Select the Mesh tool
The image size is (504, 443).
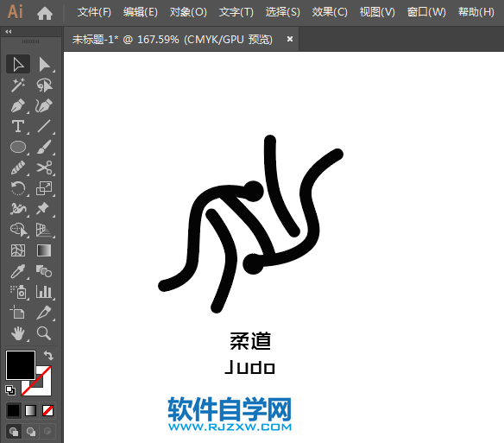pyautogui.click(x=18, y=250)
